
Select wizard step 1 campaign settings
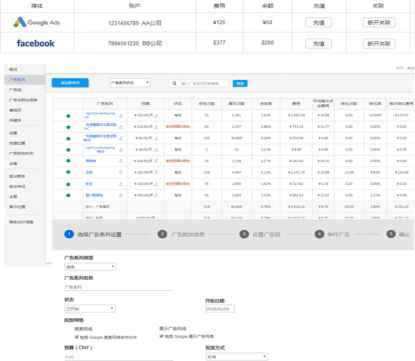(x=93, y=234)
